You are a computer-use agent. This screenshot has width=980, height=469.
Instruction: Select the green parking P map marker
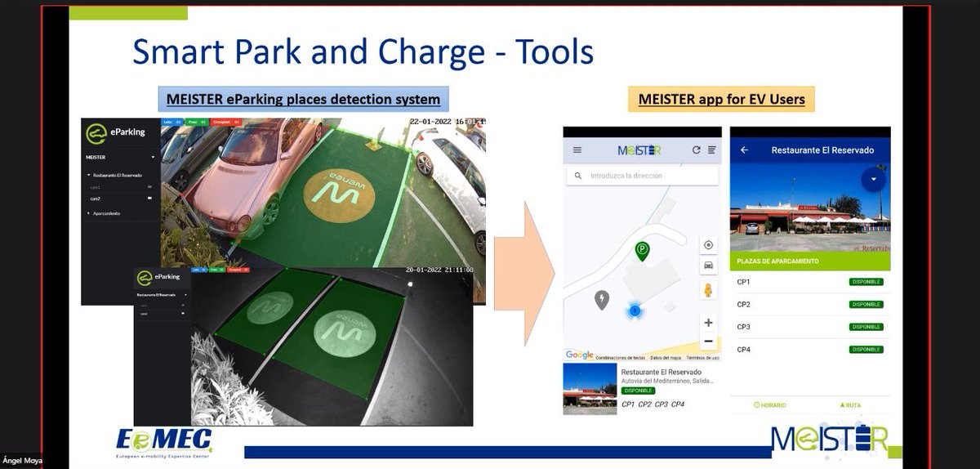pyautogui.click(x=642, y=251)
